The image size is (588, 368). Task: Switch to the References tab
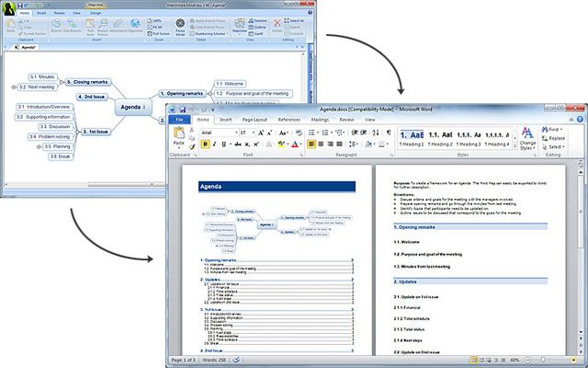289,120
